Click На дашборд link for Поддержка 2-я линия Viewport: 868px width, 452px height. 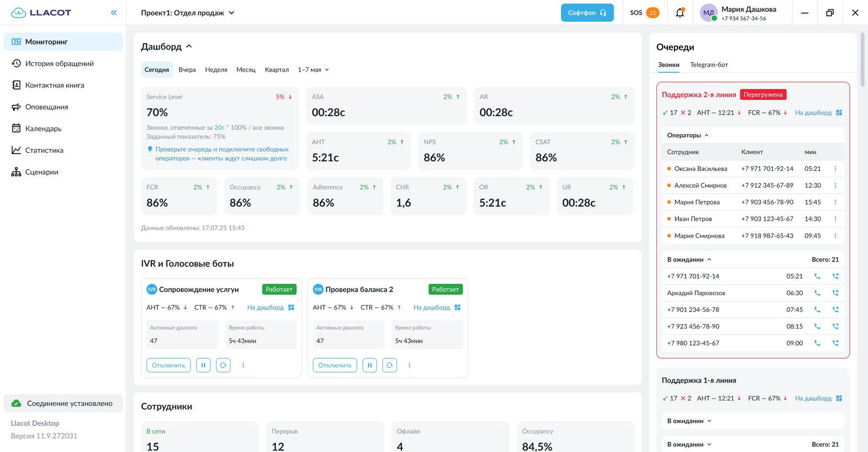pyautogui.click(x=818, y=112)
